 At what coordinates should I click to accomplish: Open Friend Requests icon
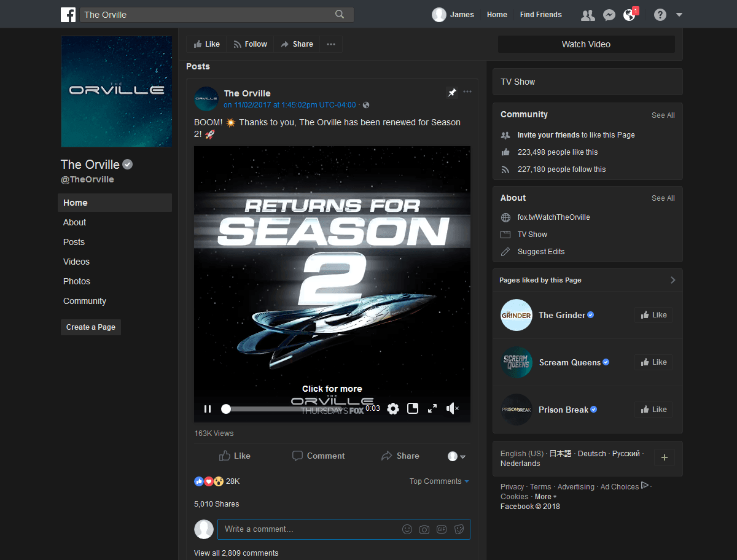click(588, 15)
